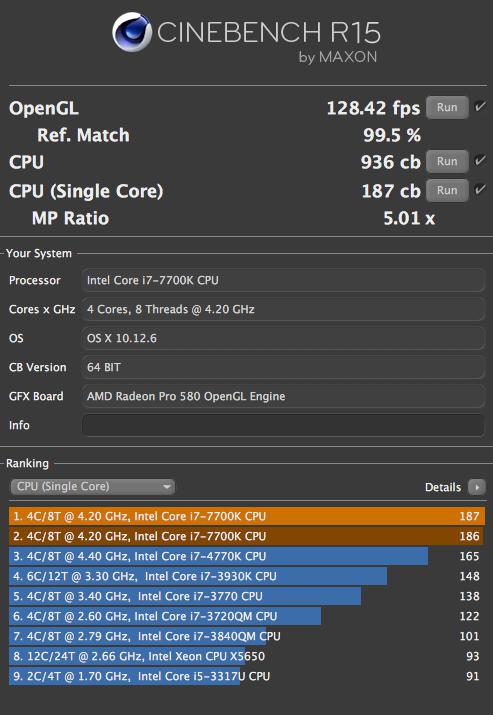Select the i7-3930K ranking entry
The width and height of the screenshot is (493, 715).
[x=247, y=576]
